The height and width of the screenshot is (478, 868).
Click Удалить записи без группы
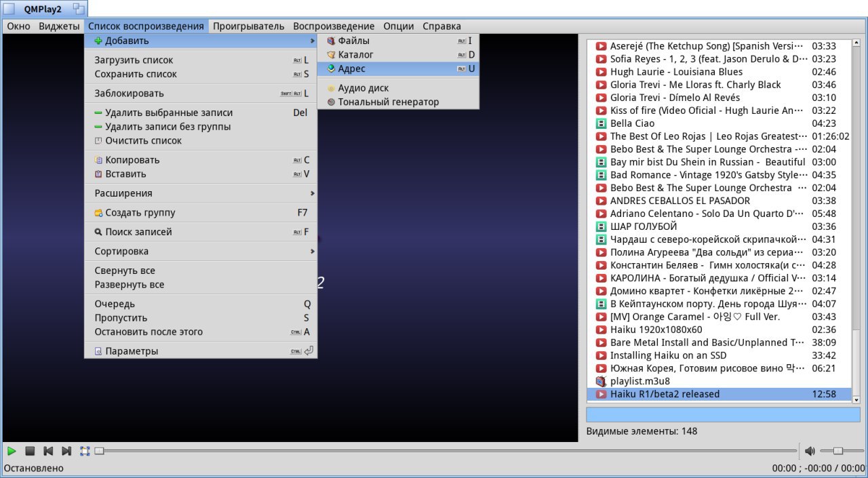coord(201,127)
